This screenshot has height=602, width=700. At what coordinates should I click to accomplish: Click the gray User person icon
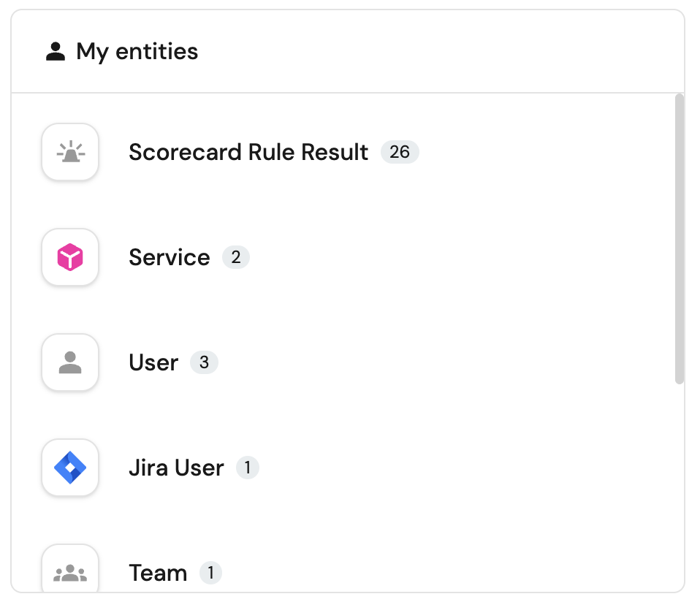click(70, 362)
